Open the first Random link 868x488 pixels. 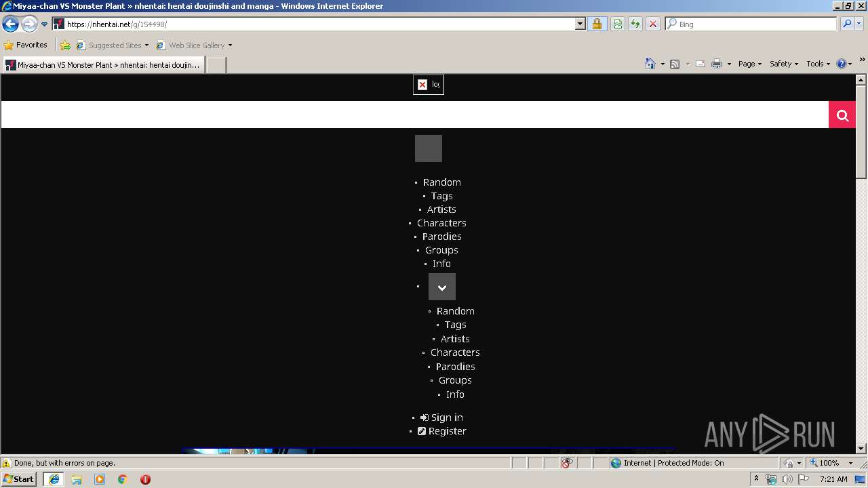click(x=442, y=182)
